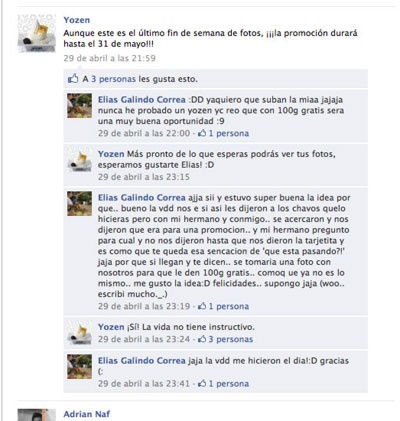The image size is (400, 421).
Task: Click "1 persona" on the 23:19 comment
Action: [229, 306]
